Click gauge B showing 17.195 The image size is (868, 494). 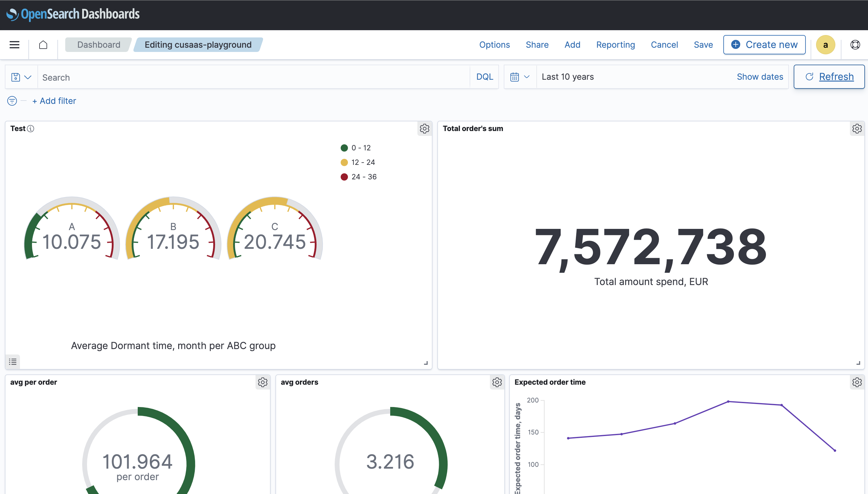click(x=173, y=228)
